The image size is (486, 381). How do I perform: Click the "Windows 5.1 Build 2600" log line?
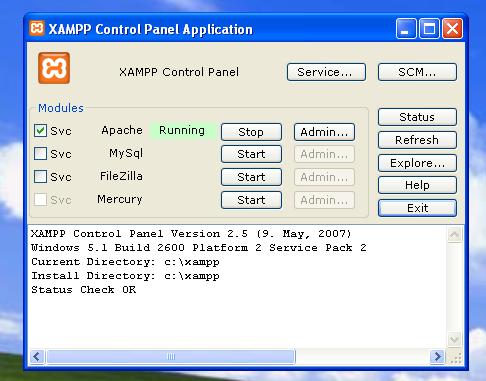(x=199, y=248)
